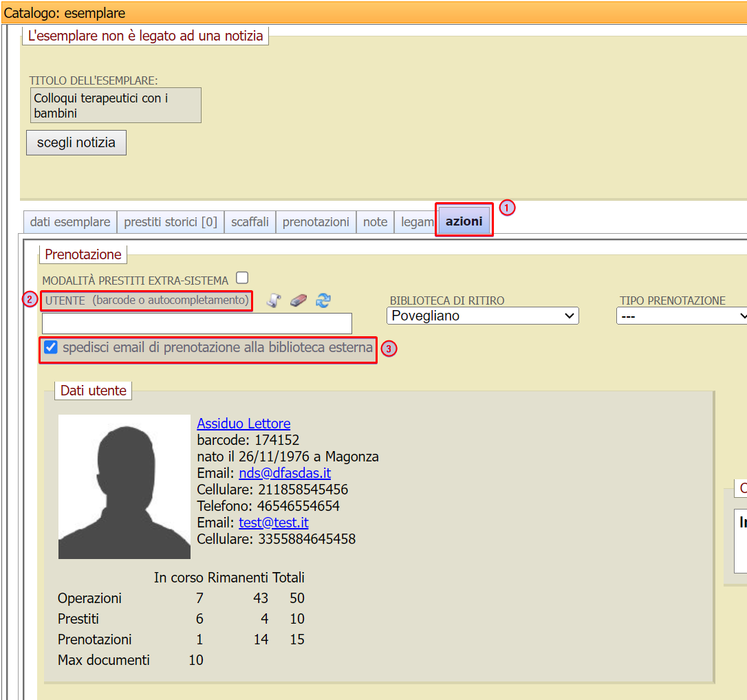
Task: Click the eraser icon to clear user
Action: (298, 300)
